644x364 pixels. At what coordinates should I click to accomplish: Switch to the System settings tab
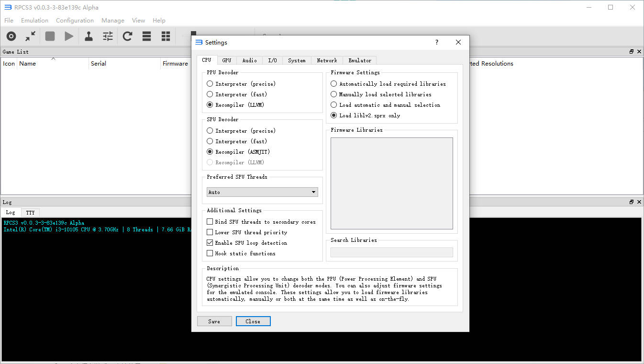pyautogui.click(x=297, y=60)
